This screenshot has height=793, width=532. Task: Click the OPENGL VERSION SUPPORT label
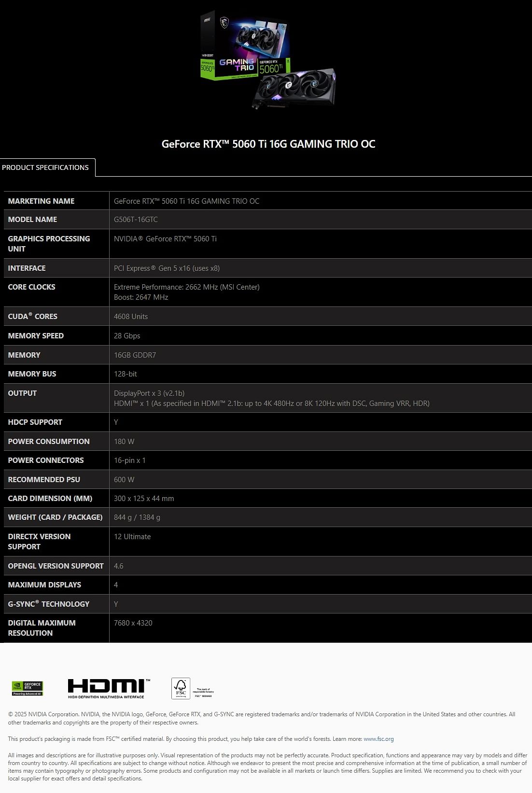pyautogui.click(x=56, y=566)
